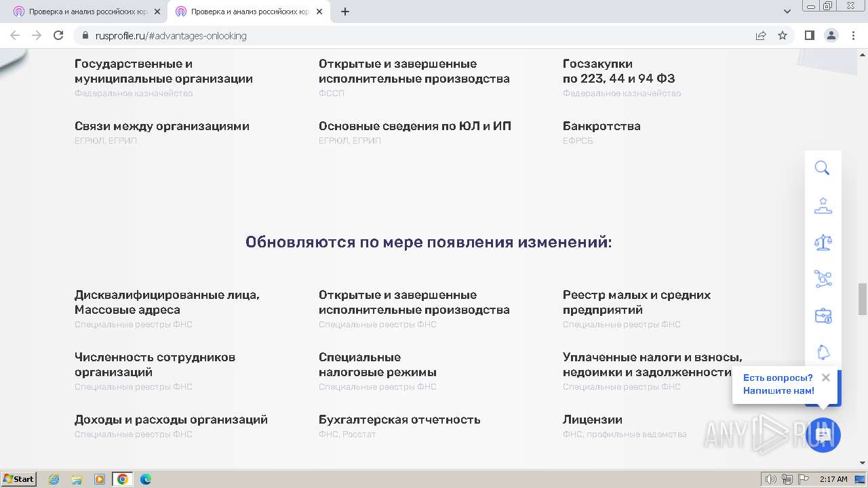This screenshot has width=868, height=488.
Task: Open the search icon in sidebar
Action: 823,168
